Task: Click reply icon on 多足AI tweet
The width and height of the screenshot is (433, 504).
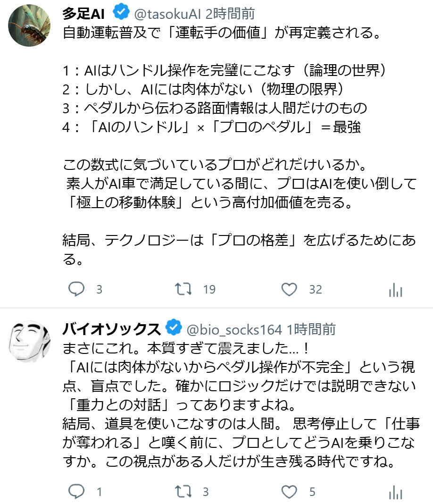Action: pos(76,289)
